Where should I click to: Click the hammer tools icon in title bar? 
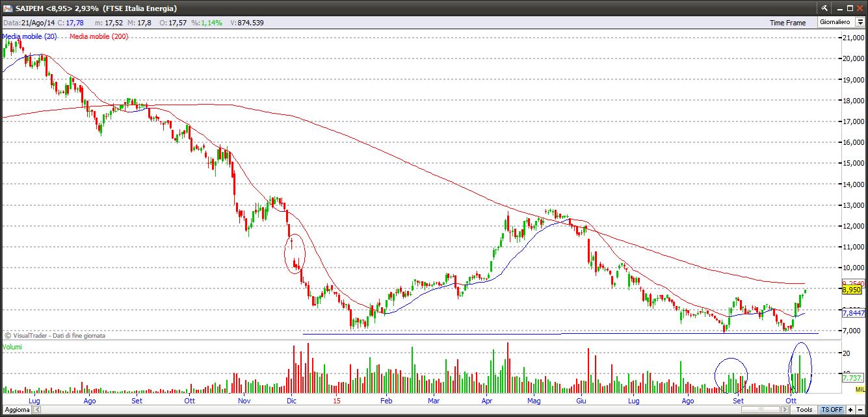point(824,8)
